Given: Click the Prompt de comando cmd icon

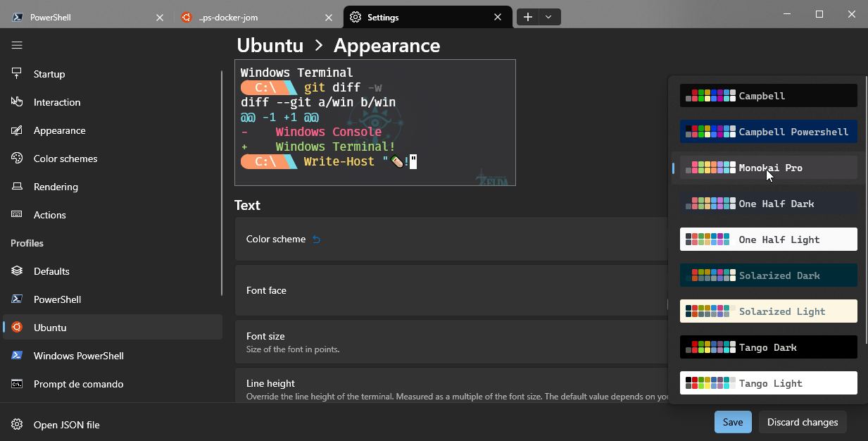Looking at the screenshot, I should pos(17,384).
